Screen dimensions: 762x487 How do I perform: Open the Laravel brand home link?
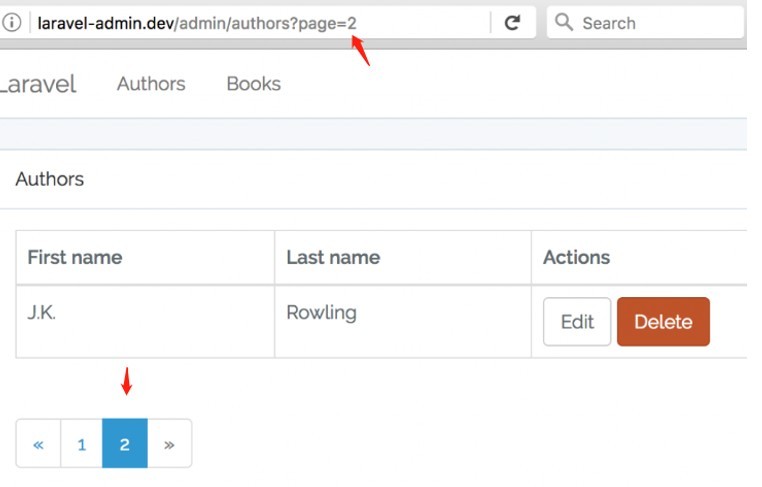(x=38, y=84)
